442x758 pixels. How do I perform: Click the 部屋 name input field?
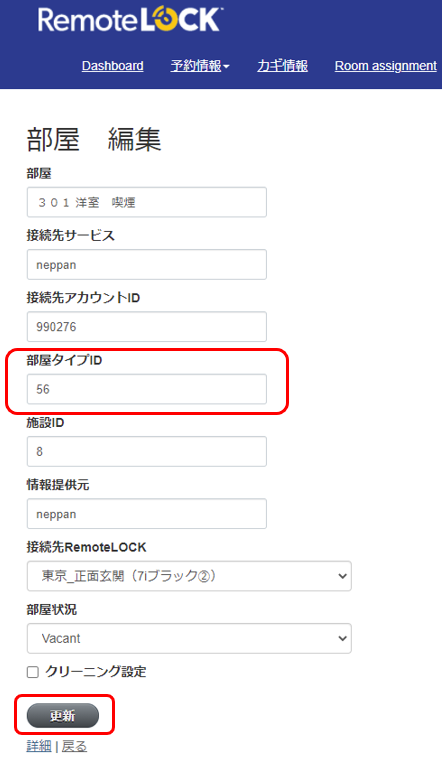click(147, 202)
